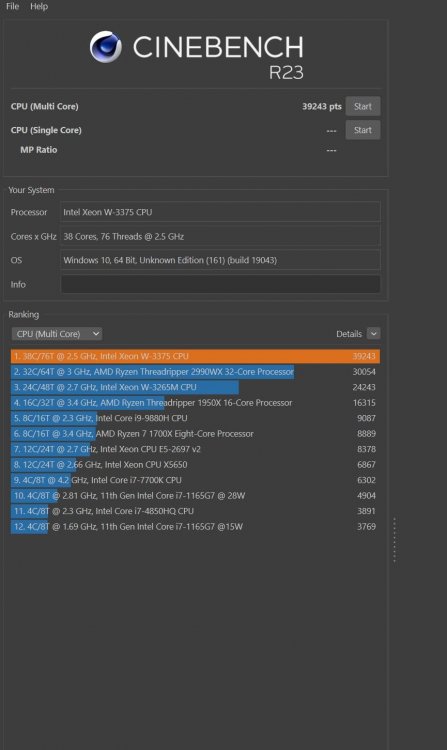Click the 39243 pts multi core score
This screenshot has height=750, width=447.
322,106
